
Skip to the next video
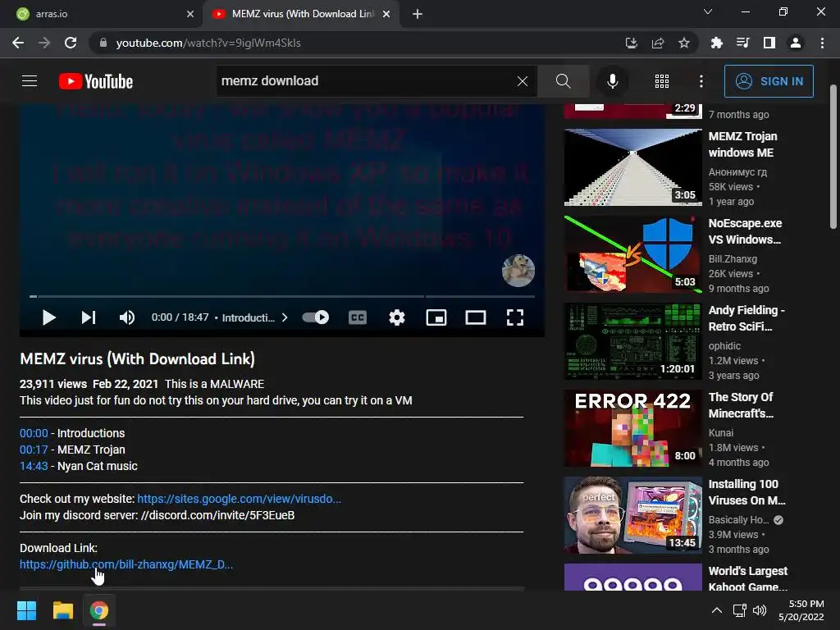[x=89, y=317]
